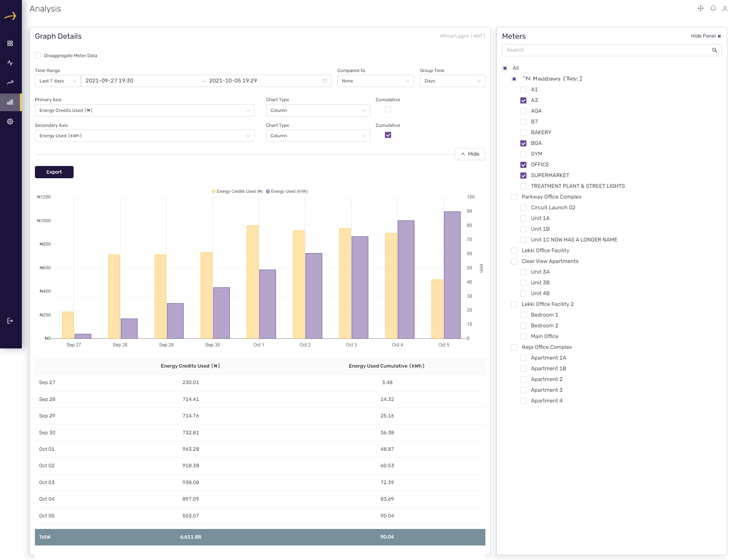
Task: Check Apartment 4 meter
Action: [523, 401]
